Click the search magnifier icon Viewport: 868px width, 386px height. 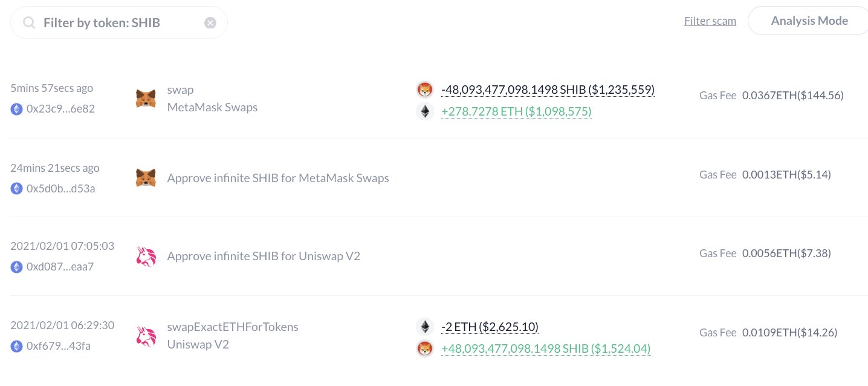coord(28,23)
